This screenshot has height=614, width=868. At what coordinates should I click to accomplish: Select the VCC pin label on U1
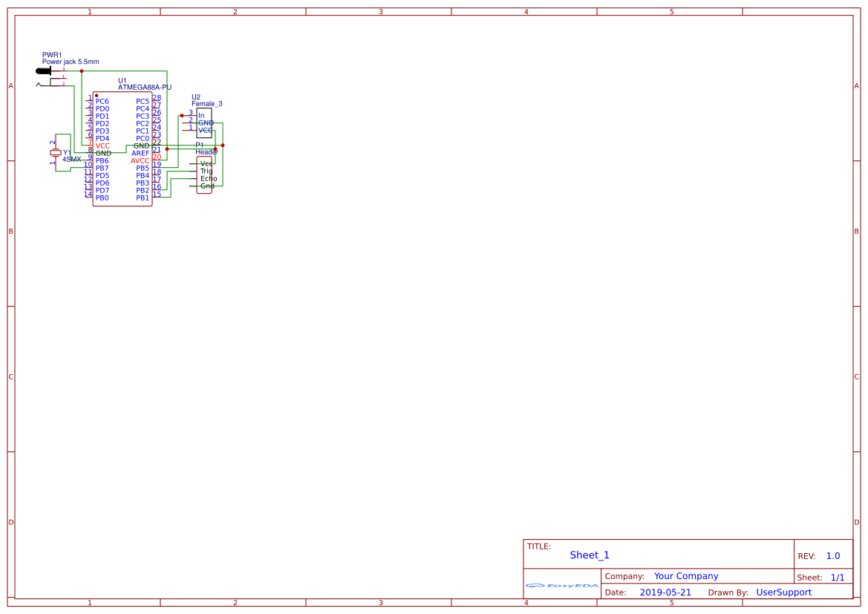point(101,146)
